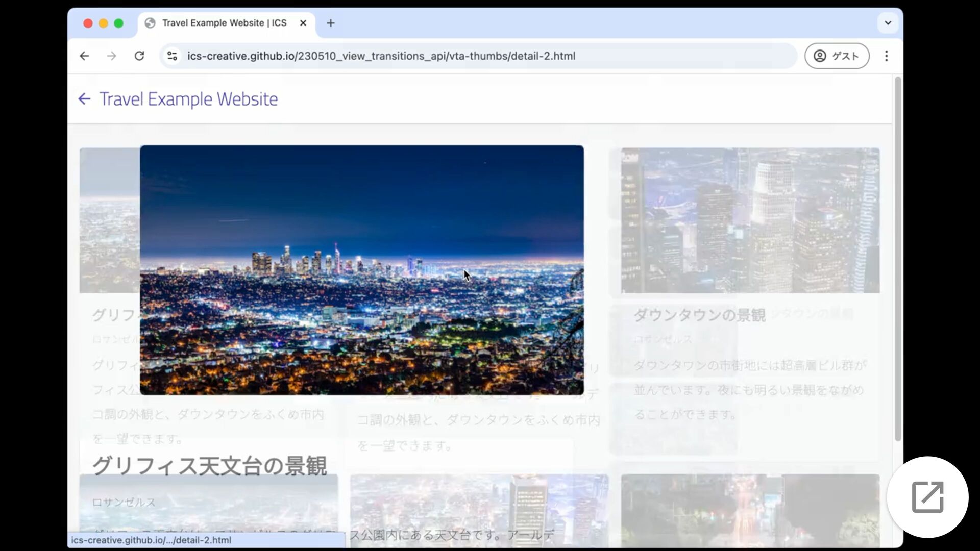Click the address bar URL field
Viewport: 980px width, 551px height.
click(381, 56)
